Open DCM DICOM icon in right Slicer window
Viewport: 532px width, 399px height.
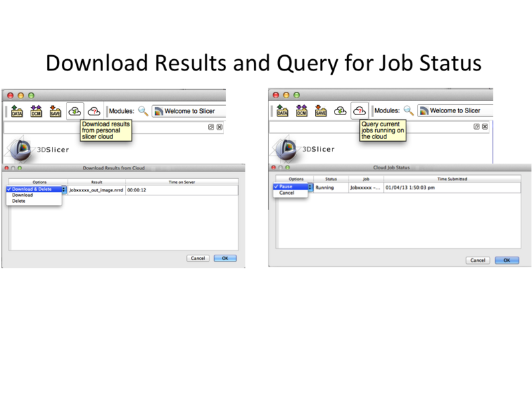point(302,111)
